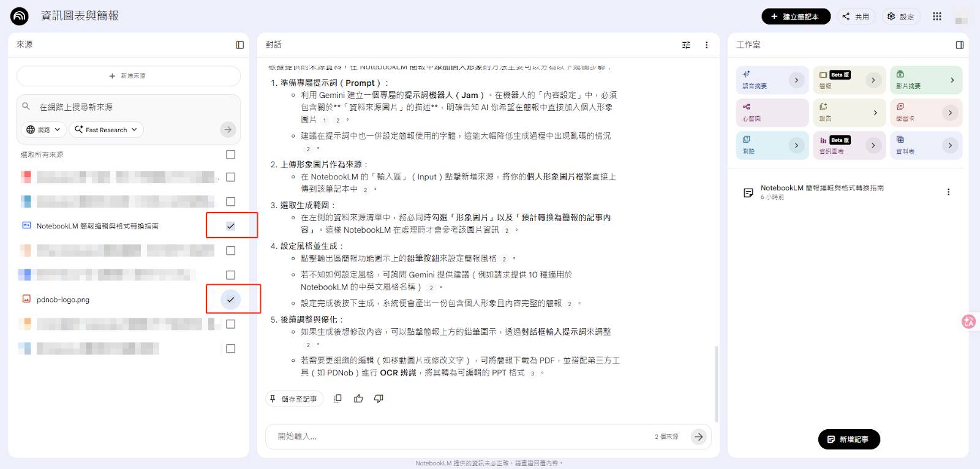Send the chat message arrow
980x469 pixels.
pos(699,437)
